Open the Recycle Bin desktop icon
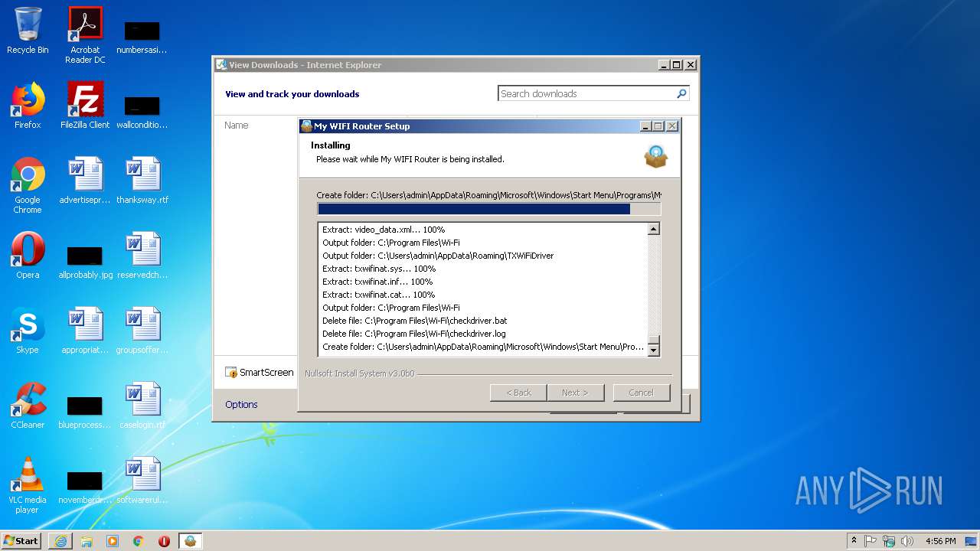The height and width of the screenshot is (551, 980). 28,31
